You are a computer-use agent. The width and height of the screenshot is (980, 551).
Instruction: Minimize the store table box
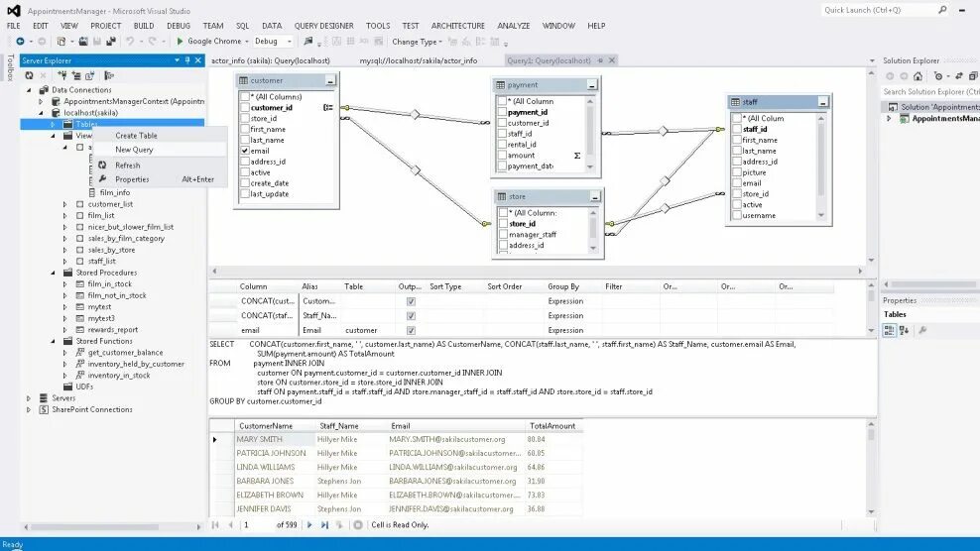[x=595, y=197]
